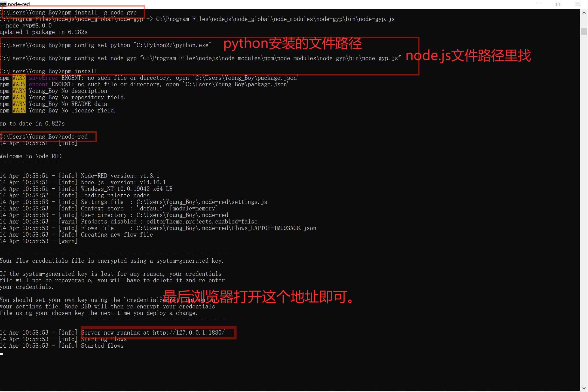Click the 'C:\Users\Young_Boy>npm install' command line
Viewport: 588px width, 392px height.
[x=48, y=71]
